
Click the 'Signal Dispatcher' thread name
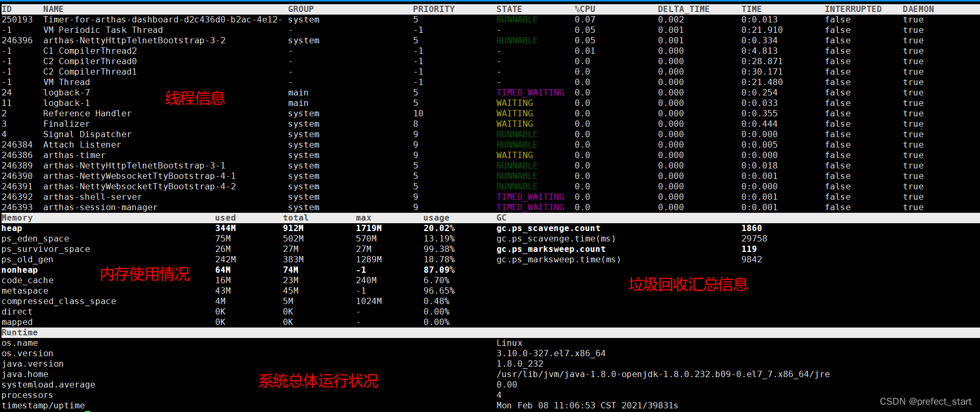pos(88,135)
